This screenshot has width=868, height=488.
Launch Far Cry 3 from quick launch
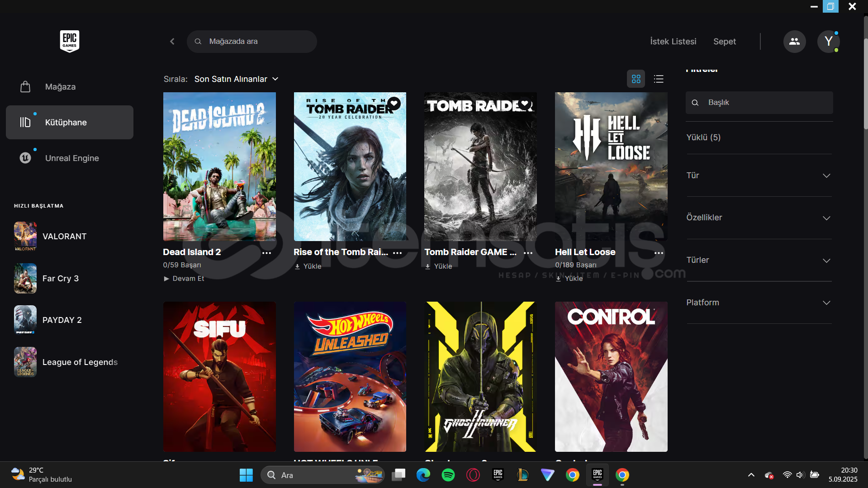point(61,278)
